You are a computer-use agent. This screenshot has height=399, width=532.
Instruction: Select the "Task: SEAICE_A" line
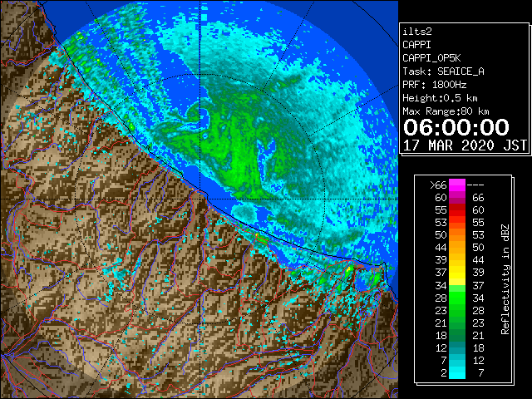[443, 71]
